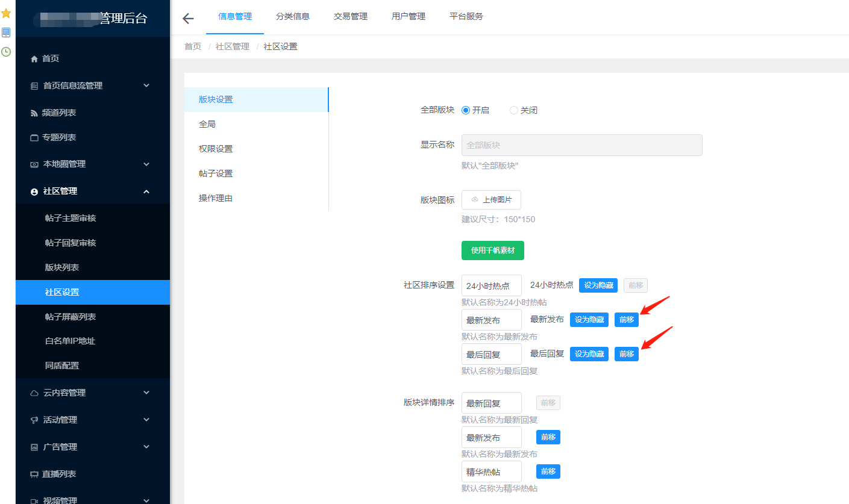Viewport: 849px width, 504px height.
Task: Click the camera icon beside 视频管理
Action: click(x=34, y=501)
